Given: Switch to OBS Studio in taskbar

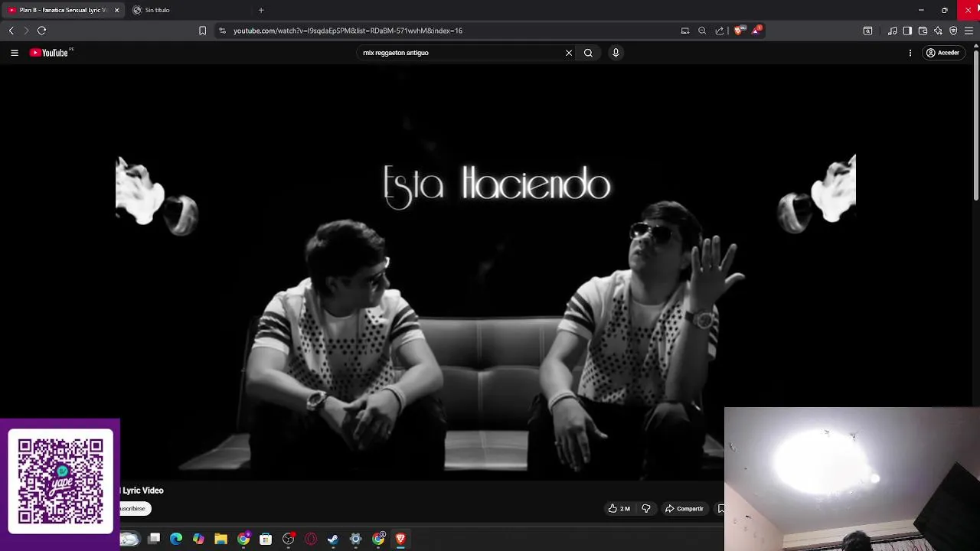Looking at the screenshot, I should pos(288,539).
